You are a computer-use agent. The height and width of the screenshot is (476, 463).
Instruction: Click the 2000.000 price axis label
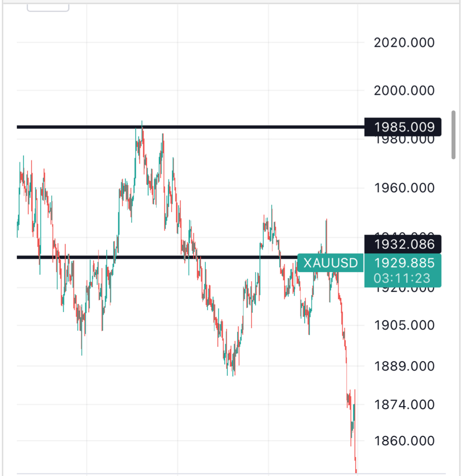point(404,91)
